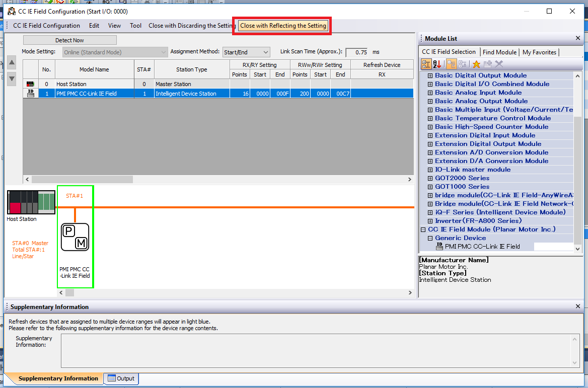This screenshot has height=388, width=588.
Task: Click the alphabetical sort icon in Module List
Action: point(437,64)
